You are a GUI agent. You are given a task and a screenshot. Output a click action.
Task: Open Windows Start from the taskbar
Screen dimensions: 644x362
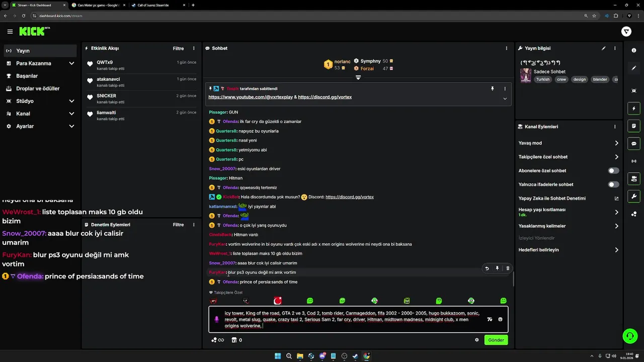[x=278, y=356]
